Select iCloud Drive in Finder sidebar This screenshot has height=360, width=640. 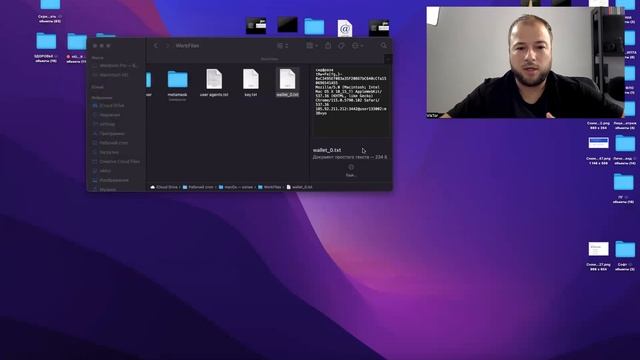[x=112, y=105]
